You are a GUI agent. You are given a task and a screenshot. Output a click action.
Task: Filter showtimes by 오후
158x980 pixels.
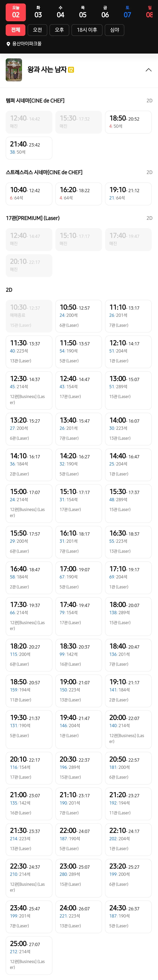pos(59,30)
